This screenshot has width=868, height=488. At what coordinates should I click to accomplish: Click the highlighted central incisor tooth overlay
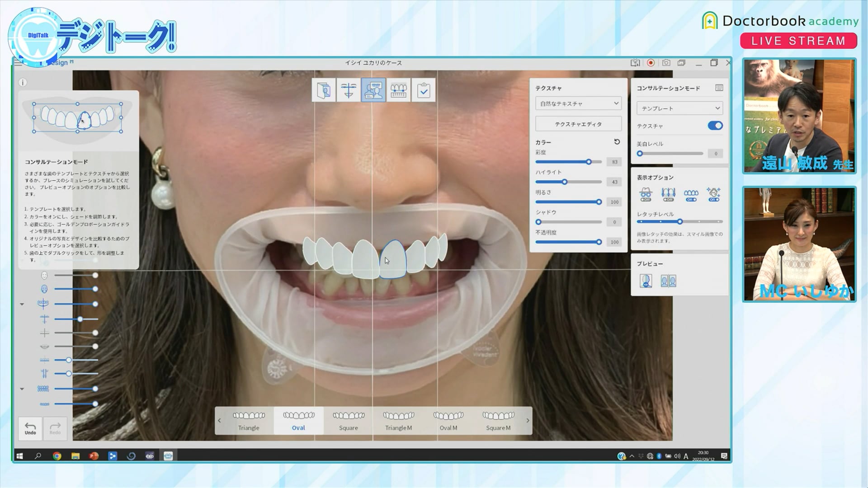tap(393, 259)
